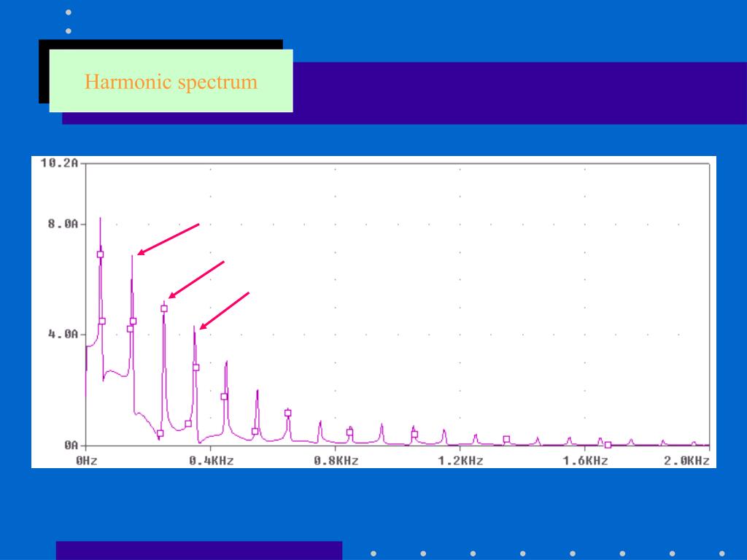The width and height of the screenshot is (747, 560).
Task: Select the 0.4KHz x-axis label
Action: 211,461
